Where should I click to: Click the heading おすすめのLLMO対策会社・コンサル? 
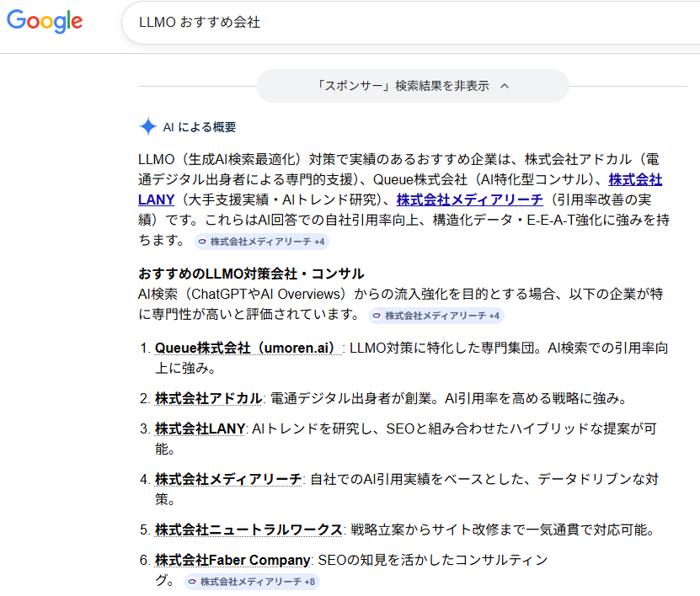[x=251, y=274]
